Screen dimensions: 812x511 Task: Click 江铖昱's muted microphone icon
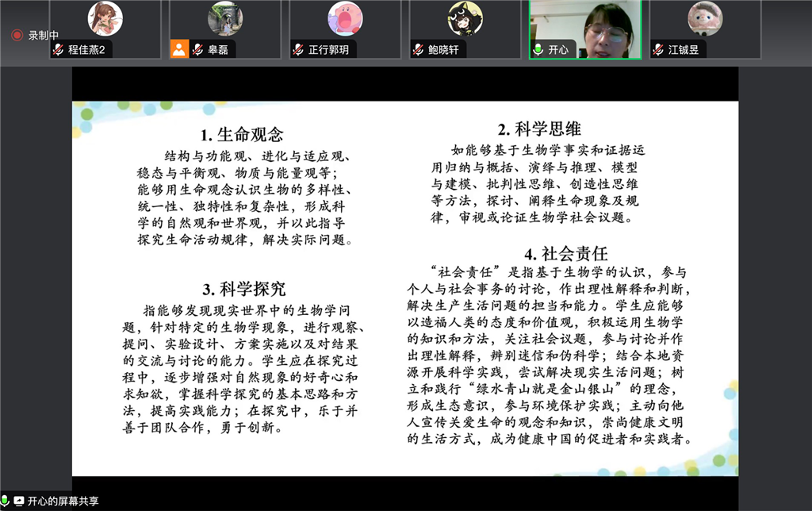658,49
